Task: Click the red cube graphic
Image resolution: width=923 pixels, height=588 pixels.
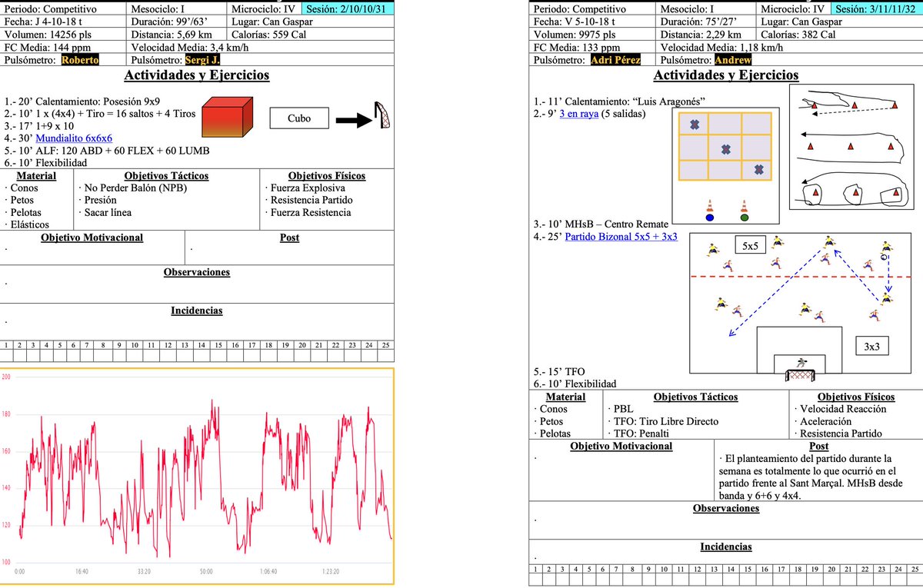Action: coord(228,118)
